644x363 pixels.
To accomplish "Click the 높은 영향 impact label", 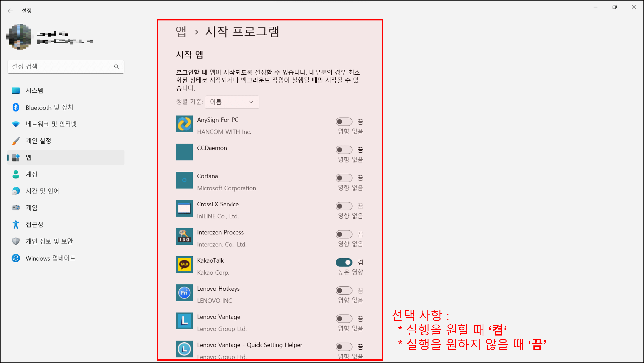I will (x=350, y=272).
